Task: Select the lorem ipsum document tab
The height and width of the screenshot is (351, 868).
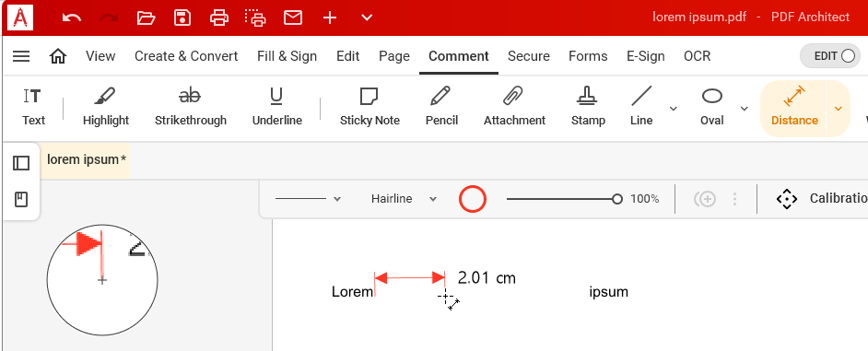Action: tap(86, 160)
